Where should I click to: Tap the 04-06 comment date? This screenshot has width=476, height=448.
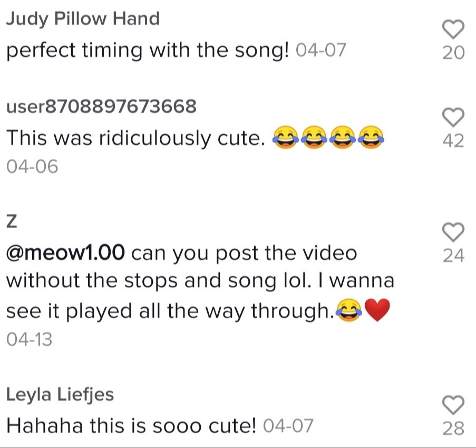click(x=32, y=167)
